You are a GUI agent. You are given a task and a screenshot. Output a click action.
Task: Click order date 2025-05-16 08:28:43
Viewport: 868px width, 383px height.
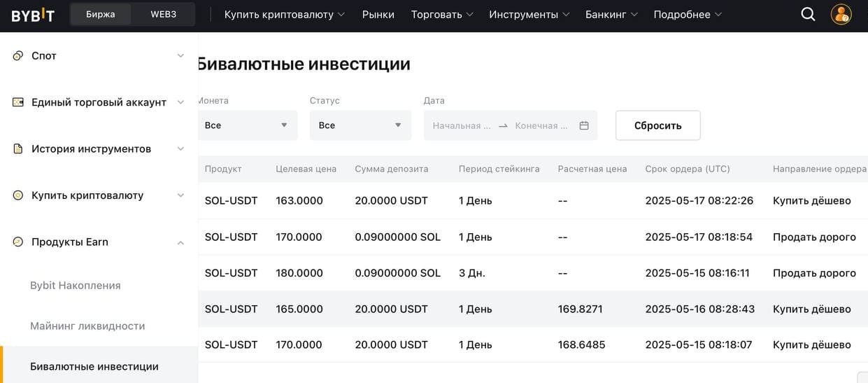coord(700,309)
